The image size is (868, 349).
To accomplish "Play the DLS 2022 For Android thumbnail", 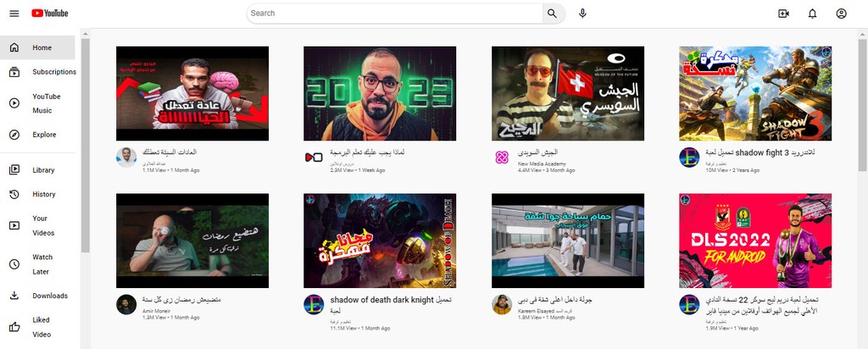I will click(x=755, y=241).
